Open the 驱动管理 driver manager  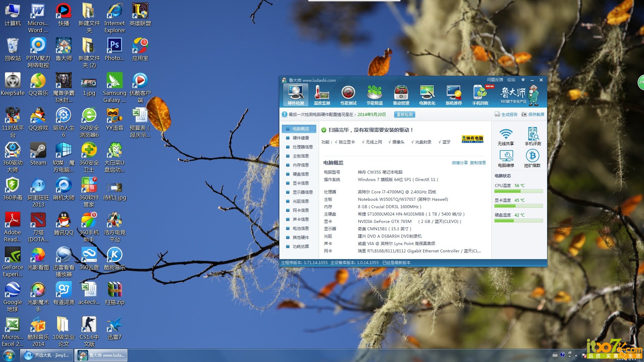[401, 95]
